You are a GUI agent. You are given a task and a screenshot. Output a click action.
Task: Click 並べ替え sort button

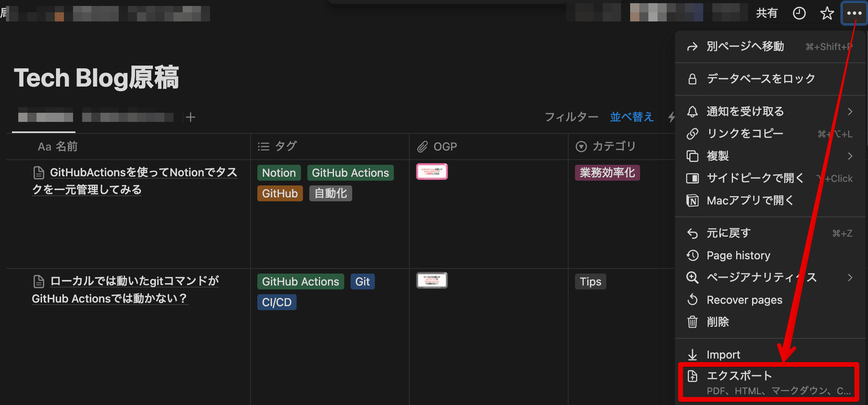coord(632,117)
